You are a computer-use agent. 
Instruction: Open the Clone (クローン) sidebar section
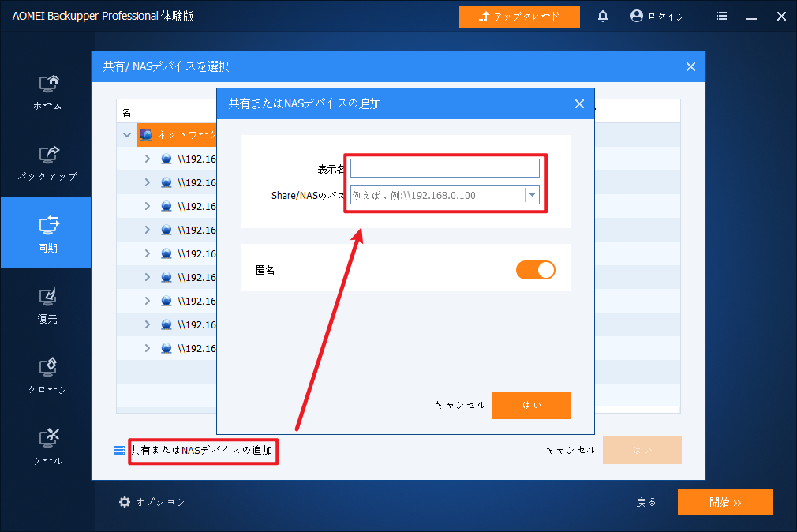tap(48, 376)
